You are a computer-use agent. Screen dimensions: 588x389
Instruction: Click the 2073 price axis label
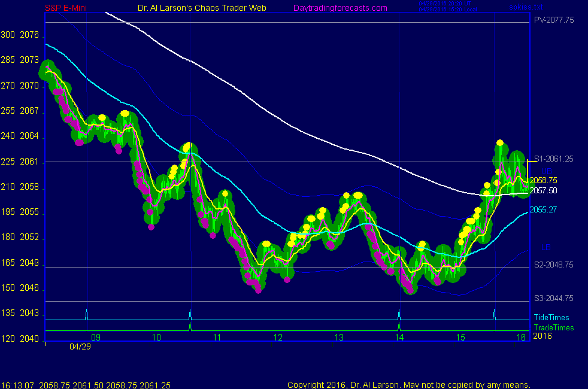(29, 60)
